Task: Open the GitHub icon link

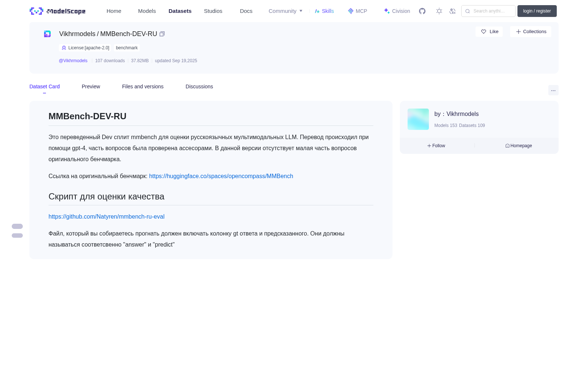Action: pos(422,11)
